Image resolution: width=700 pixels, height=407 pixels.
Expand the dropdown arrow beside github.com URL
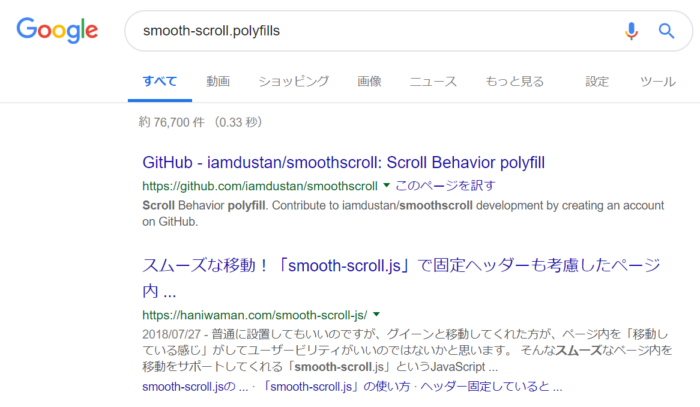[x=386, y=185]
